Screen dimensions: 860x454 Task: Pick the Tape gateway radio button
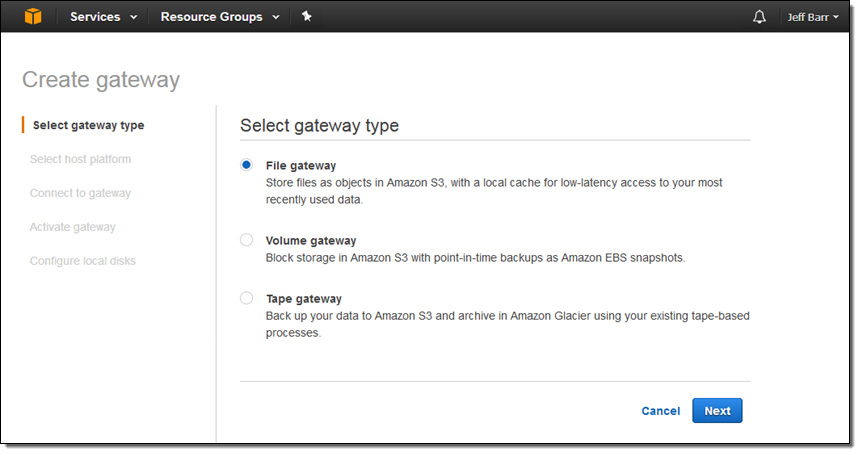(247, 298)
